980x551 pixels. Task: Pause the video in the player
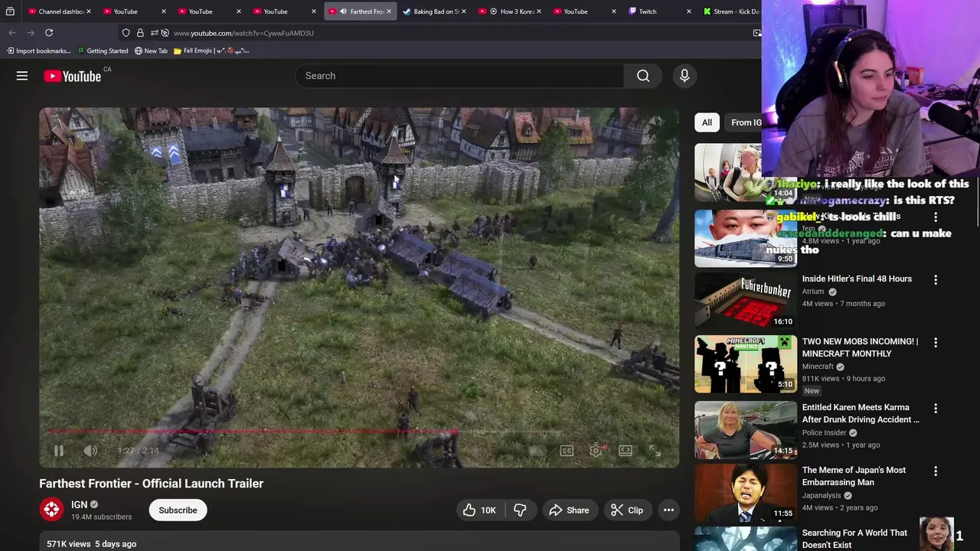click(59, 451)
